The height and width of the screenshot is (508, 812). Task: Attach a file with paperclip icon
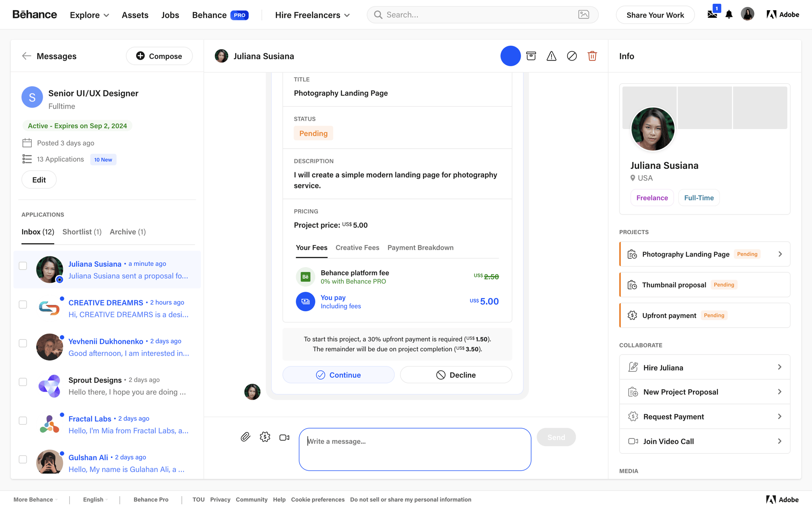pos(245,437)
